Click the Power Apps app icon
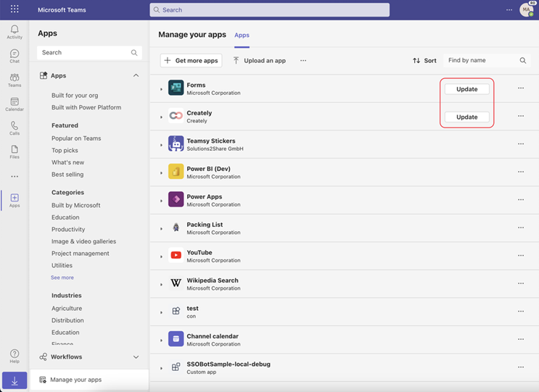This screenshot has height=392, width=539. (x=176, y=199)
